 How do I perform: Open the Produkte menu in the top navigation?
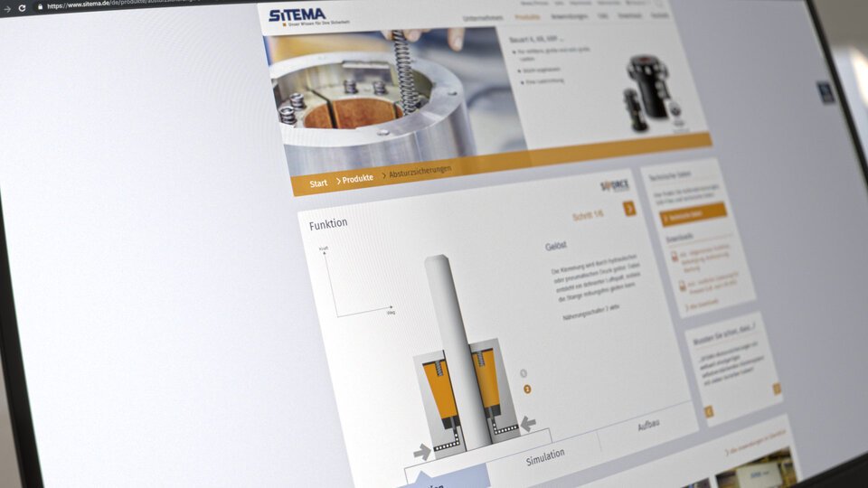pyautogui.click(x=527, y=17)
